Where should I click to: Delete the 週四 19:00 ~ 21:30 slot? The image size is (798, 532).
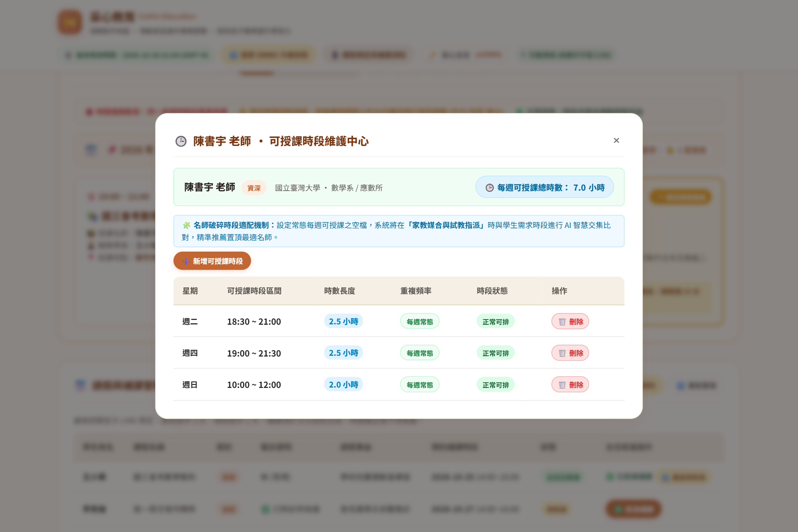click(x=570, y=353)
